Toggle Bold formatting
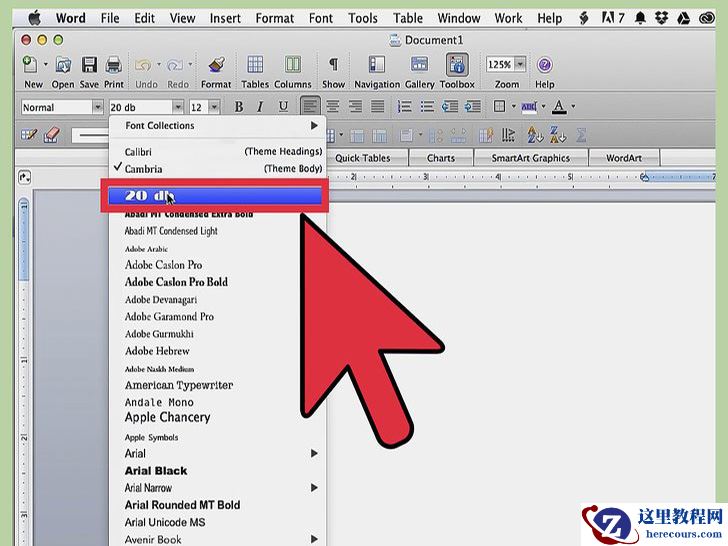Screen dimensions: 728x546 [x=239, y=107]
